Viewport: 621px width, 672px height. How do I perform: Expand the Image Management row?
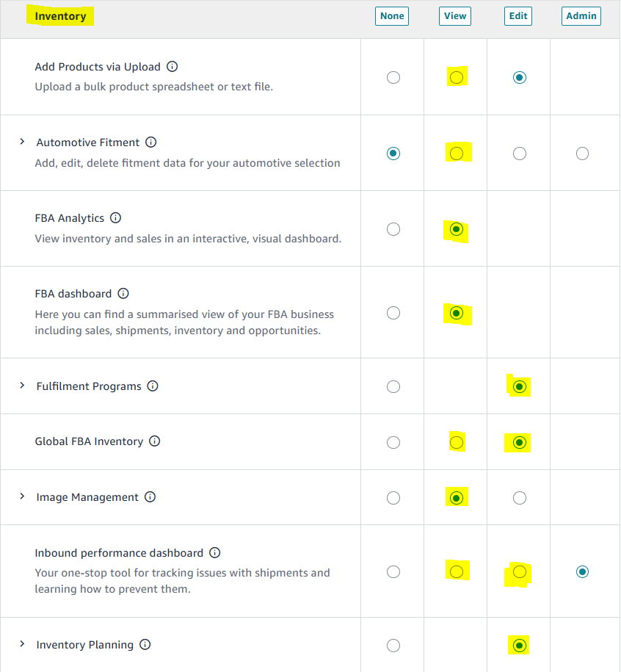(22, 496)
